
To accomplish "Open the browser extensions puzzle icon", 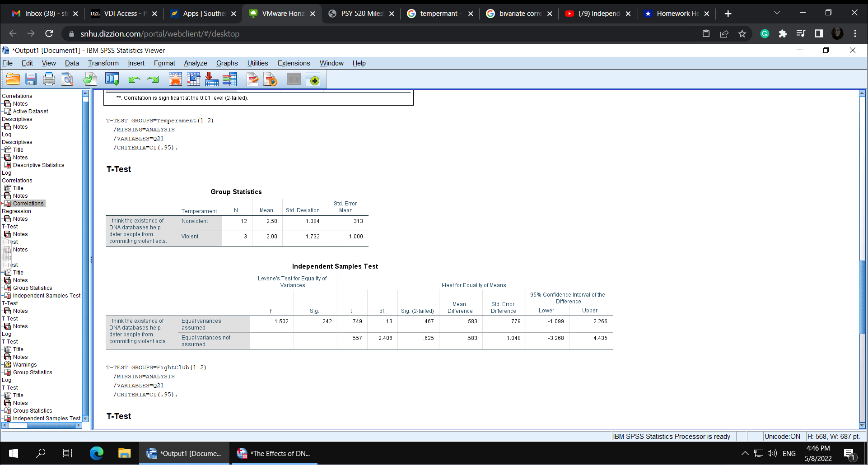I will [x=783, y=33].
